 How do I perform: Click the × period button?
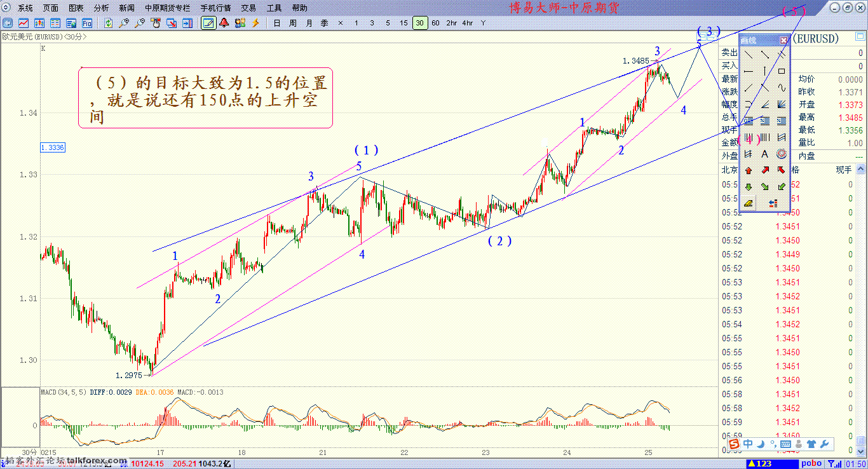point(341,23)
